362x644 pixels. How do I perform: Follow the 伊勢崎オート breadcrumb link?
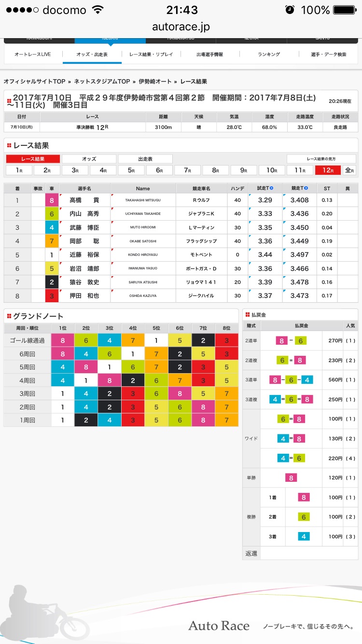point(155,82)
